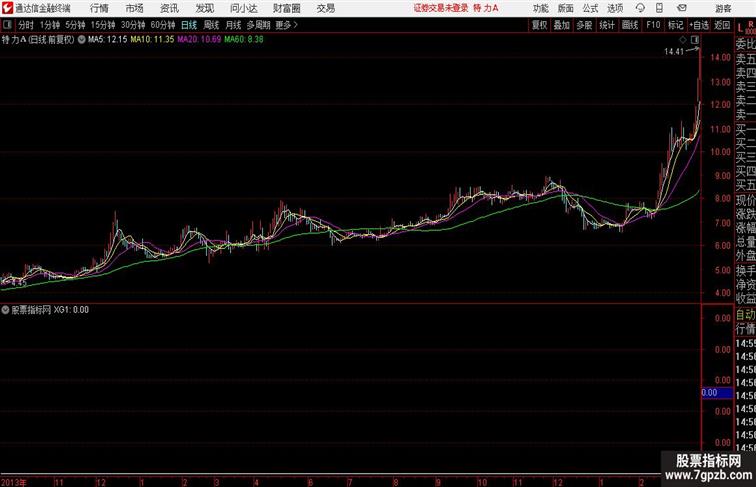Open the envelope messages icon
756x487 pixels.
tap(682, 8)
